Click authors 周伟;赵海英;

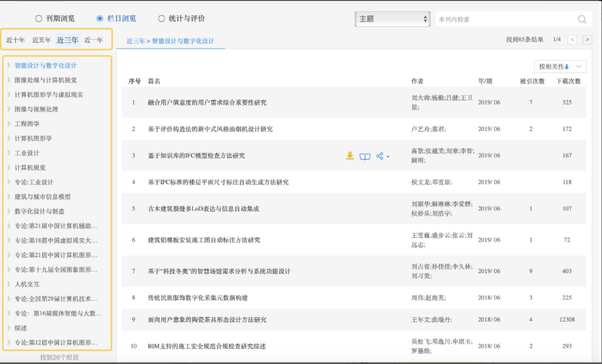[429, 298]
